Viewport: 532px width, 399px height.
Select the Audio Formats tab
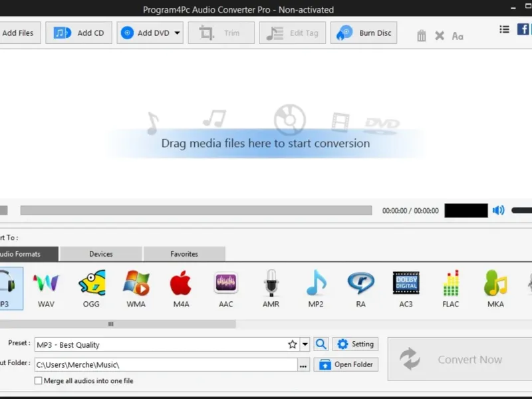[29, 254]
